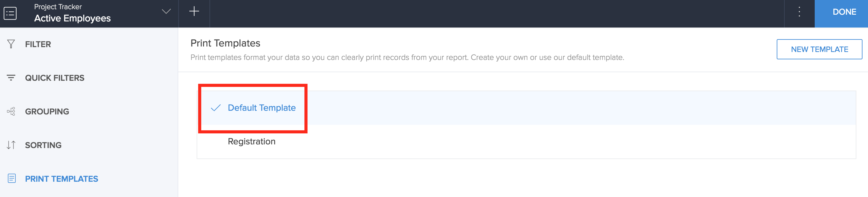Click the funnel Filter icon
Screen dimensions: 868x197
tap(11, 44)
